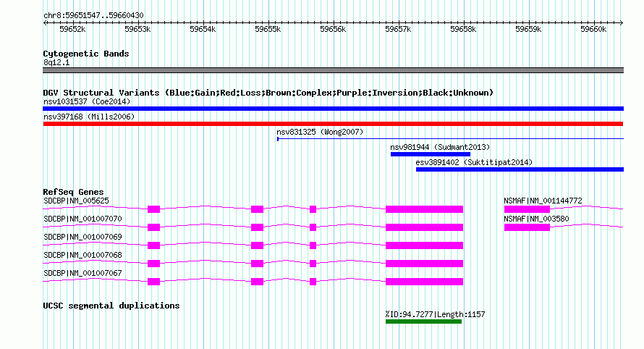Select the NSMAF|NM_003580 transcript label
644x349 pixels.
click(x=536, y=219)
